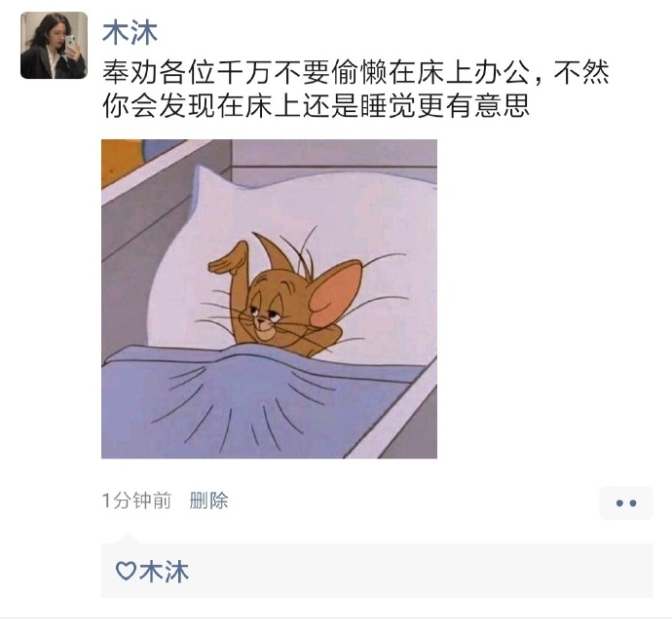Viewport: 672px width, 631px height.
Task: Click the heart icon in the likes bar
Action: (126, 571)
